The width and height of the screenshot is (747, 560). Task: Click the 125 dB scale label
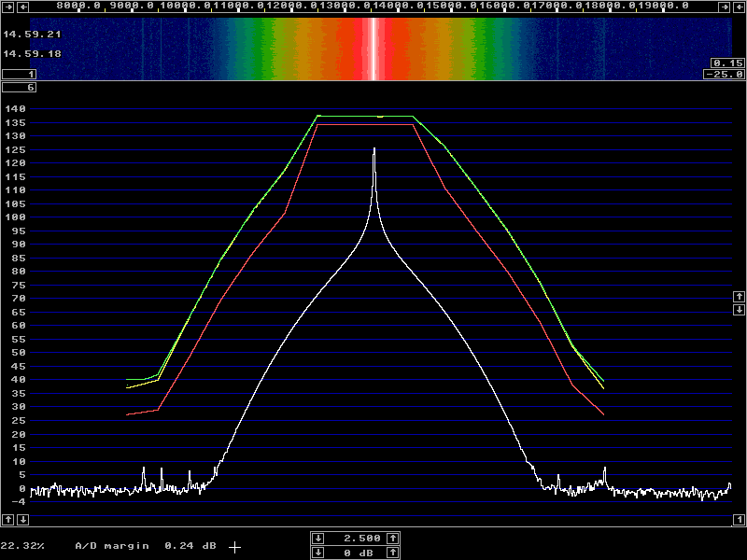click(x=15, y=150)
